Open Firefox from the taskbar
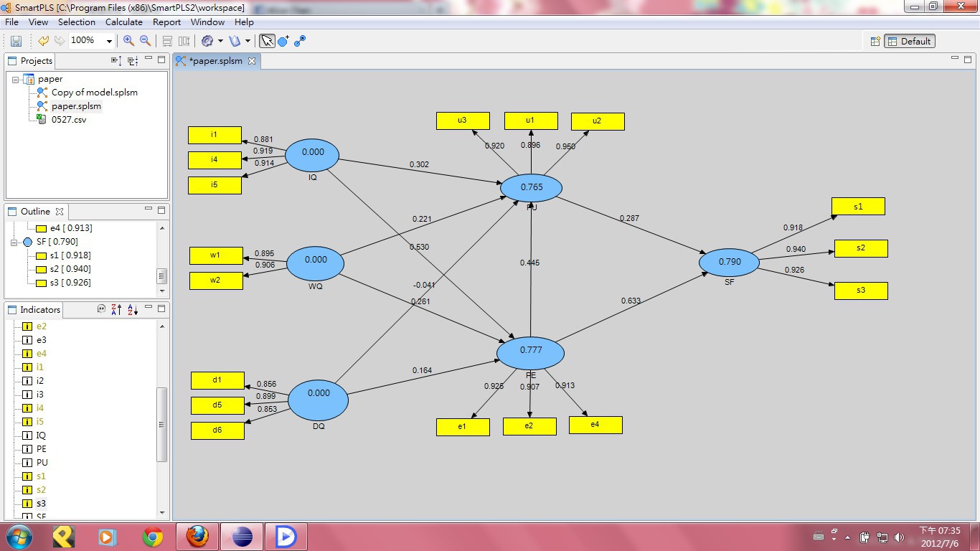Screen dimensions: 980x551 (198, 537)
